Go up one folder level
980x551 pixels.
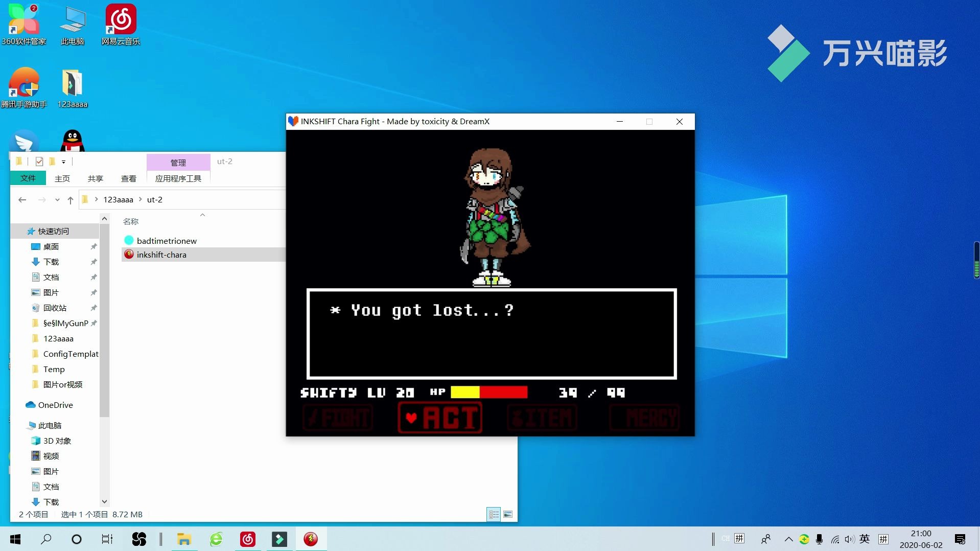click(x=71, y=200)
